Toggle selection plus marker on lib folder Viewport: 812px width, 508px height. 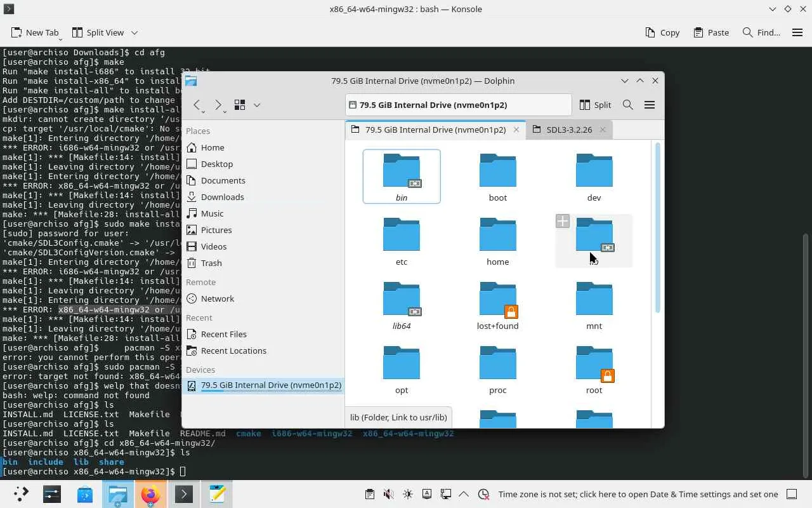563,221
